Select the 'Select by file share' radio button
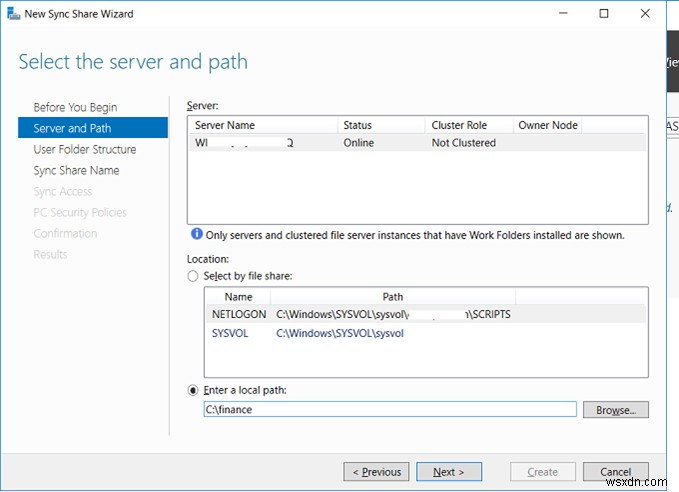Viewport: 679px width, 492px height. [193, 276]
